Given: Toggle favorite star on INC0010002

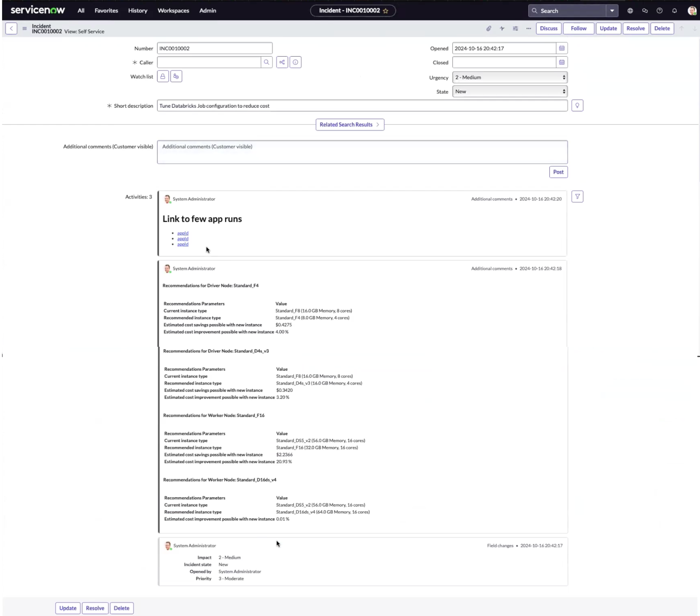Looking at the screenshot, I should [x=386, y=11].
